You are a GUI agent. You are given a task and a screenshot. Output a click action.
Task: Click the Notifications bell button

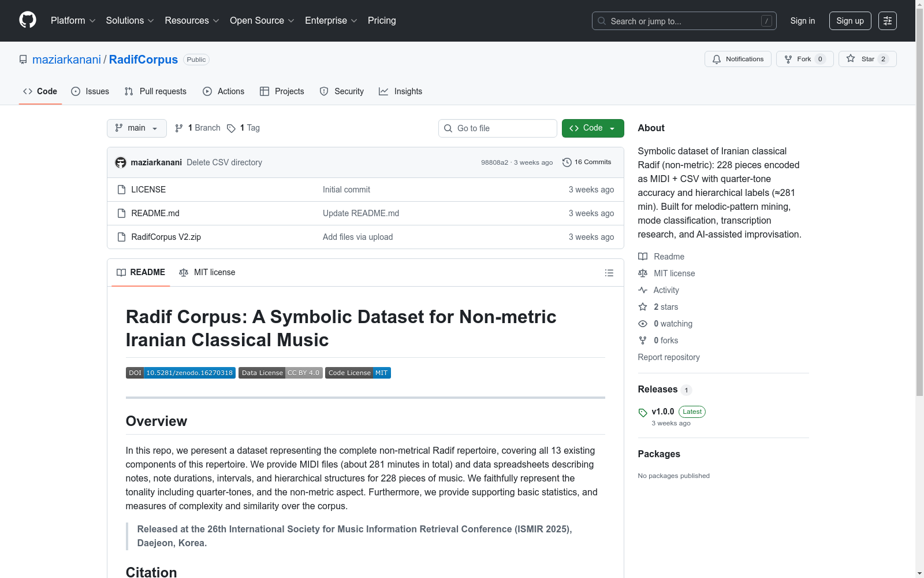click(x=737, y=59)
